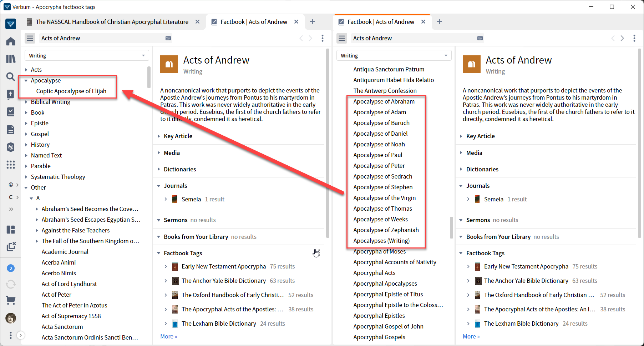
Task: Expand Systematic Theology tree node
Action: (x=26, y=177)
